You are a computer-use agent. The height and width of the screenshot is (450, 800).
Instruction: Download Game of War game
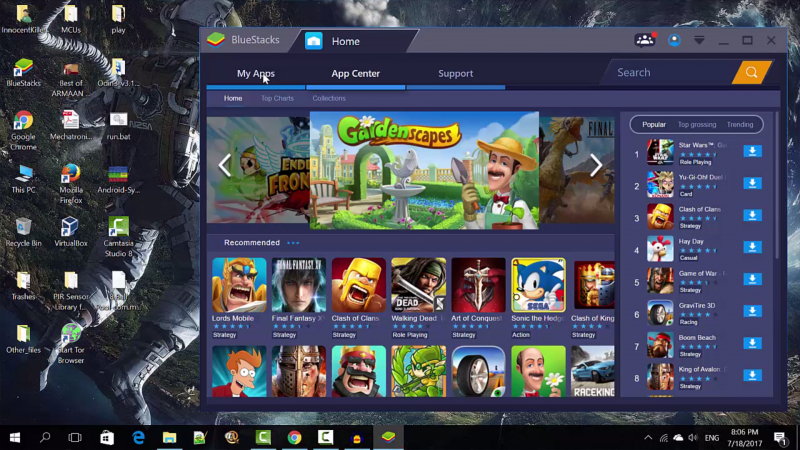pos(752,280)
